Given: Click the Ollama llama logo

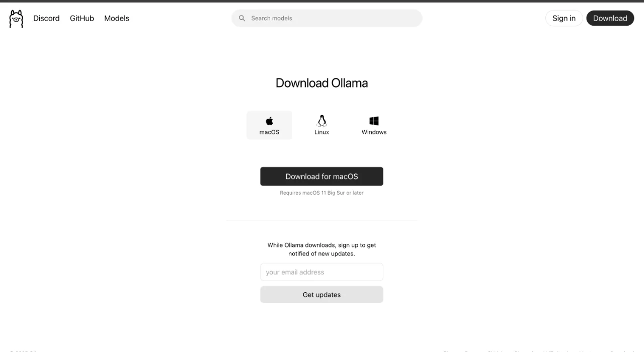Looking at the screenshot, I should [x=16, y=19].
